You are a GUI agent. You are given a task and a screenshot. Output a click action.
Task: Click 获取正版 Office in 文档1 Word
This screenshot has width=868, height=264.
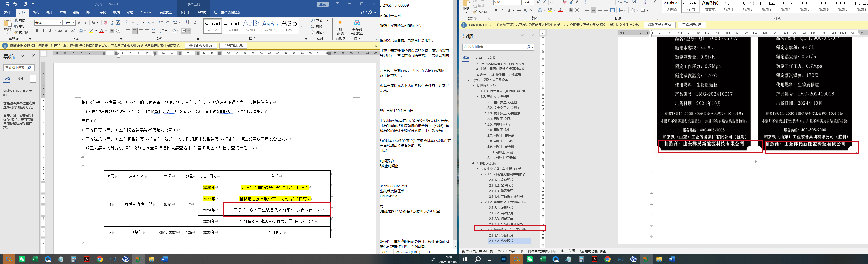pyautogui.click(x=200, y=45)
